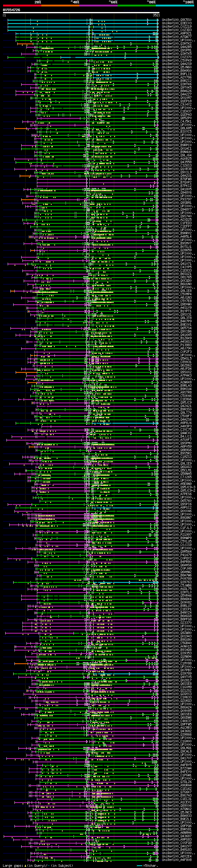Click the UniRef100_B9N4U0 hit name
Screen dimensions: 197x868
pos(177,151)
